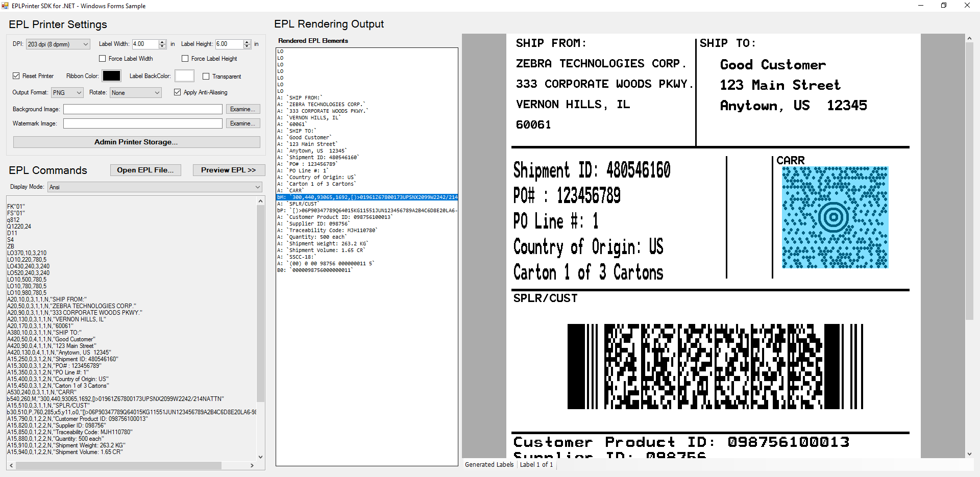
Task: Click the app icon in title bar
Action: coord(5,6)
